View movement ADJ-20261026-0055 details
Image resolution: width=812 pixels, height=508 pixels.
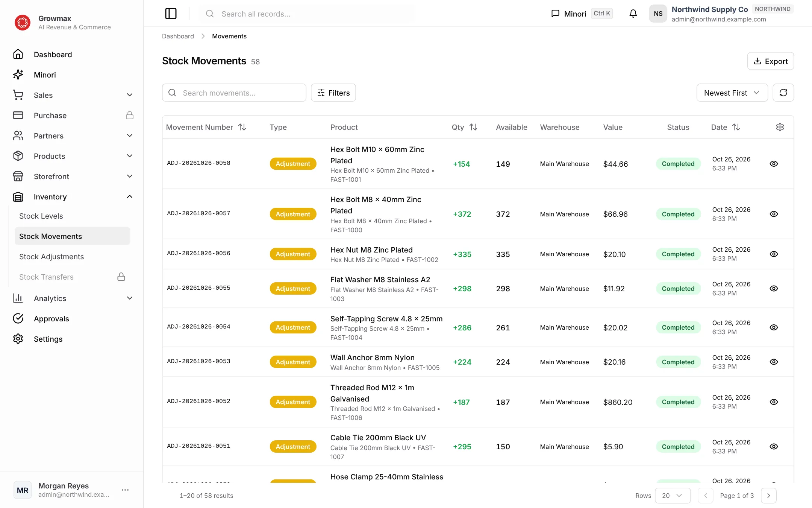click(x=774, y=289)
